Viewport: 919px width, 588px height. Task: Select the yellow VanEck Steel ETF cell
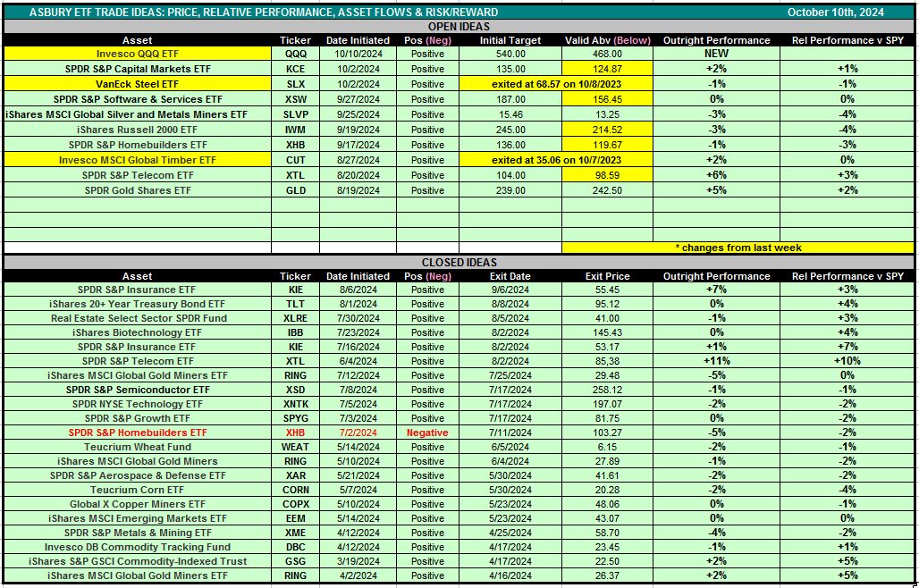click(137, 84)
